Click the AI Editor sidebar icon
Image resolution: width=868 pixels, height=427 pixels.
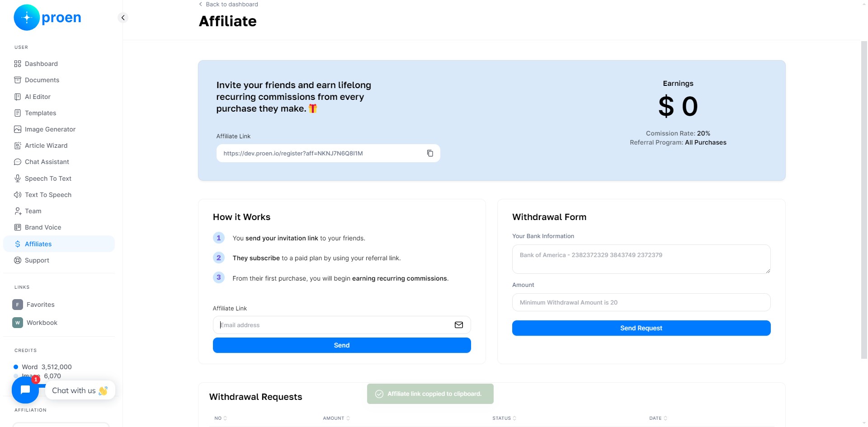(x=18, y=97)
